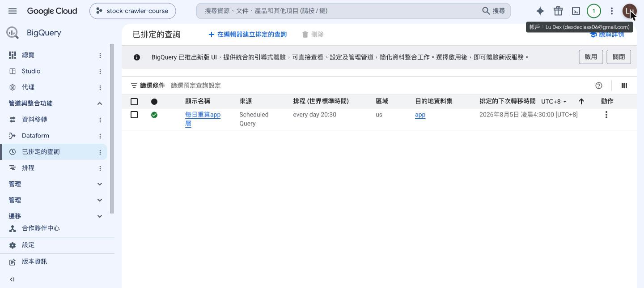Expand the first 管理 section
The width and height of the screenshot is (644, 288).
100,184
